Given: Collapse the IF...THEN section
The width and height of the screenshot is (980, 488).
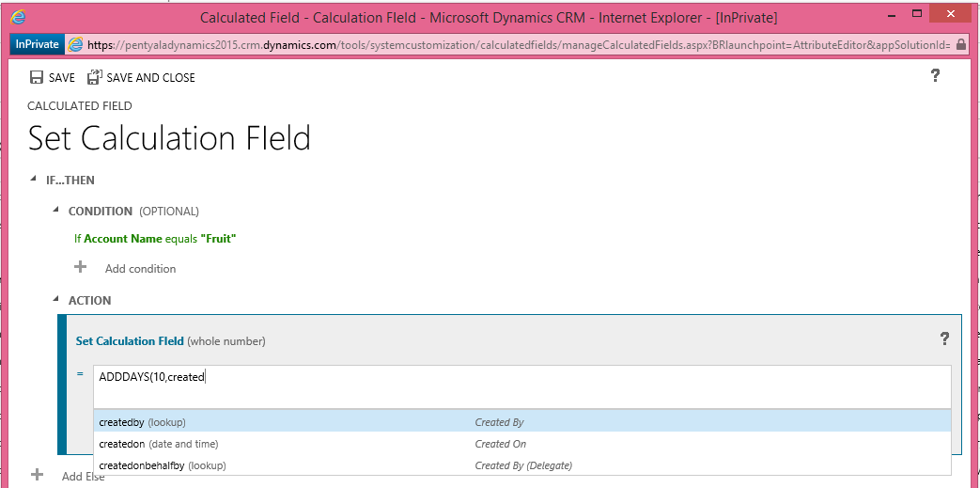Looking at the screenshot, I should (x=35, y=180).
